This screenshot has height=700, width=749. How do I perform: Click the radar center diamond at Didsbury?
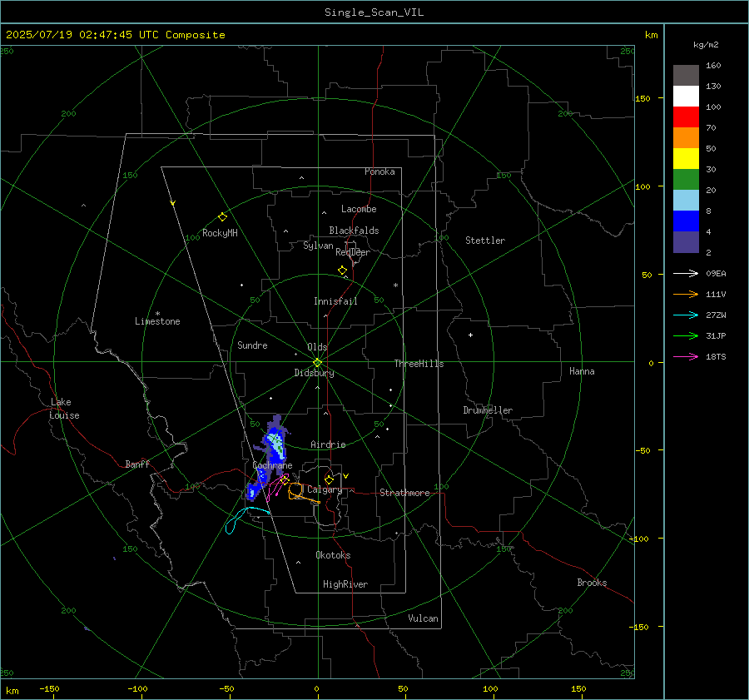click(317, 362)
